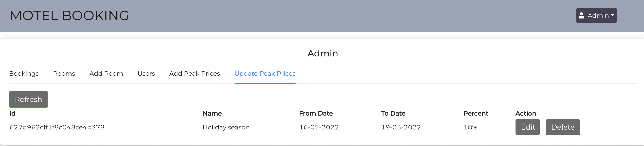Click the user profile icon

click(x=581, y=15)
